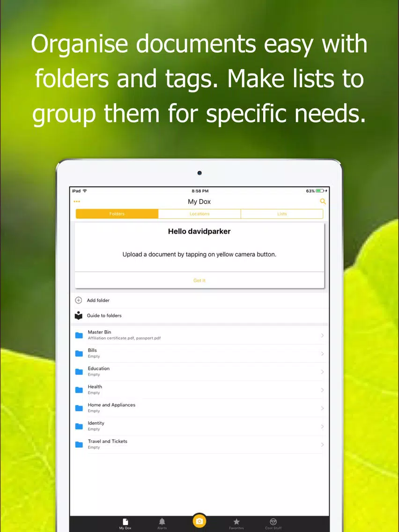The height and width of the screenshot is (532, 399).
Task: Select the Home and Appliances folder name
Action: tap(111, 405)
